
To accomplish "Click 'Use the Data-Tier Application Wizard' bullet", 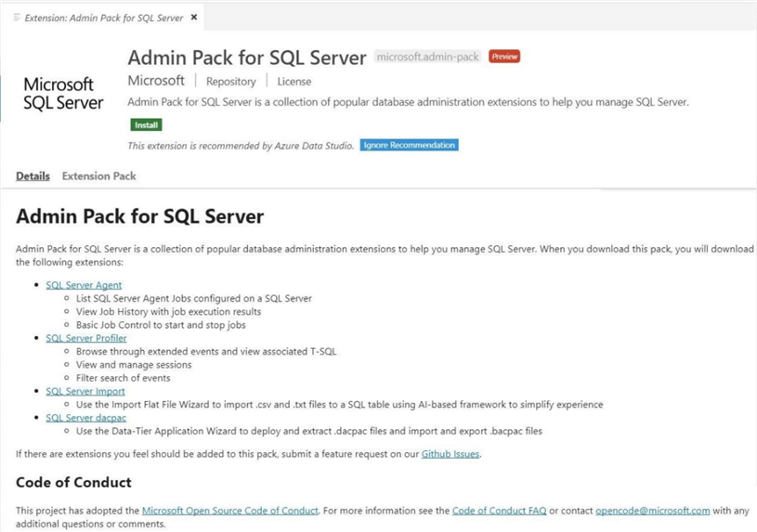I will tap(309, 431).
